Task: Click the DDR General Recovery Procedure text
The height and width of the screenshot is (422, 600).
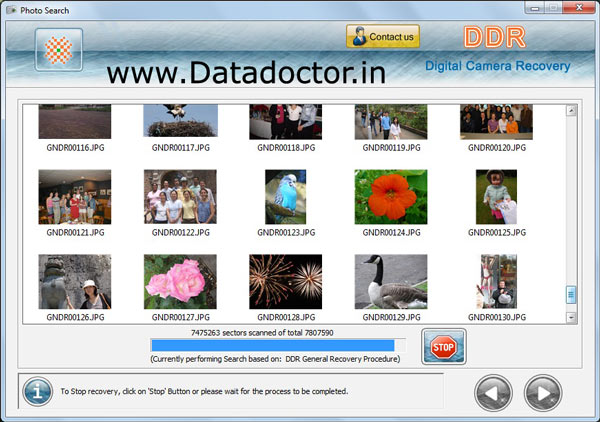Action: [342, 359]
